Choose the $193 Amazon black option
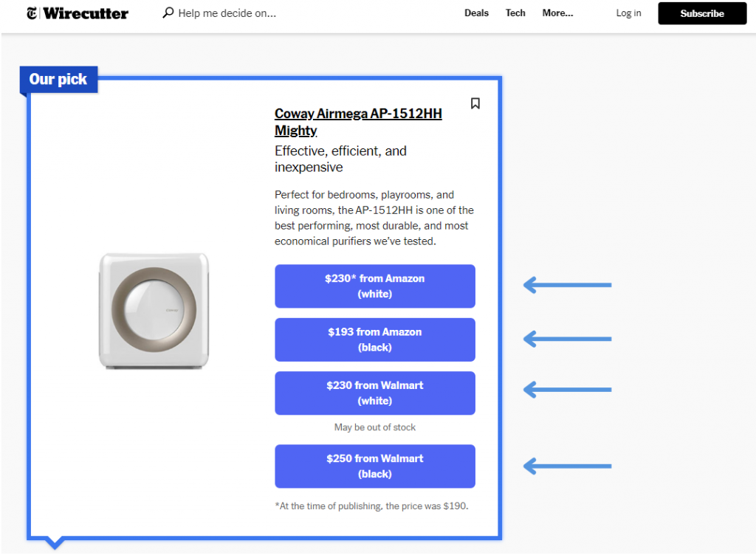Screen dimensions: 756x555 [375, 339]
